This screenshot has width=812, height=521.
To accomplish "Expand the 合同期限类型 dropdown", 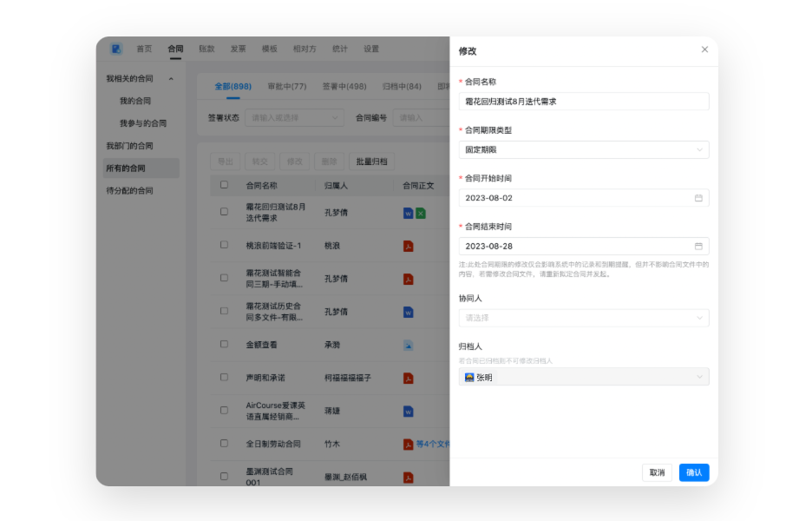I will click(584, 150).
